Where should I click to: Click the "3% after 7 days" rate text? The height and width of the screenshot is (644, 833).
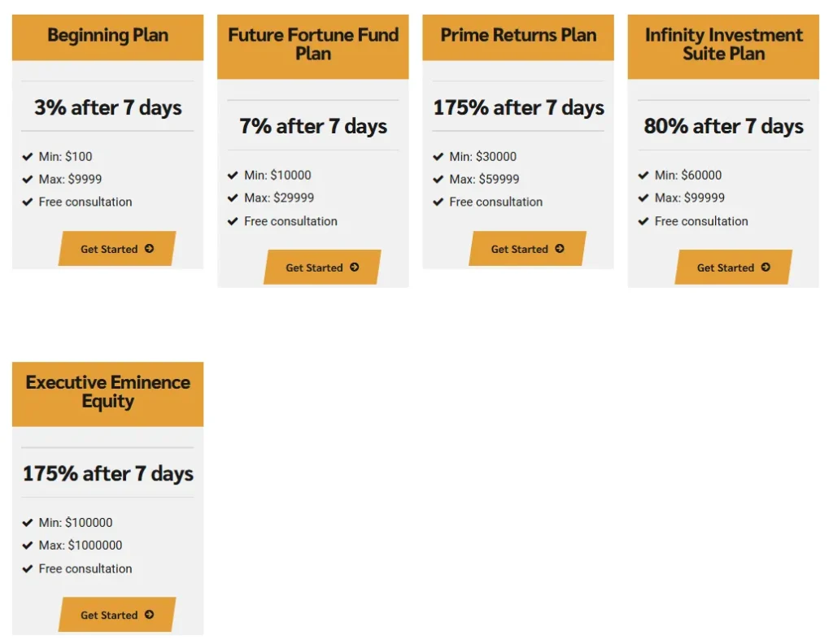107,107
